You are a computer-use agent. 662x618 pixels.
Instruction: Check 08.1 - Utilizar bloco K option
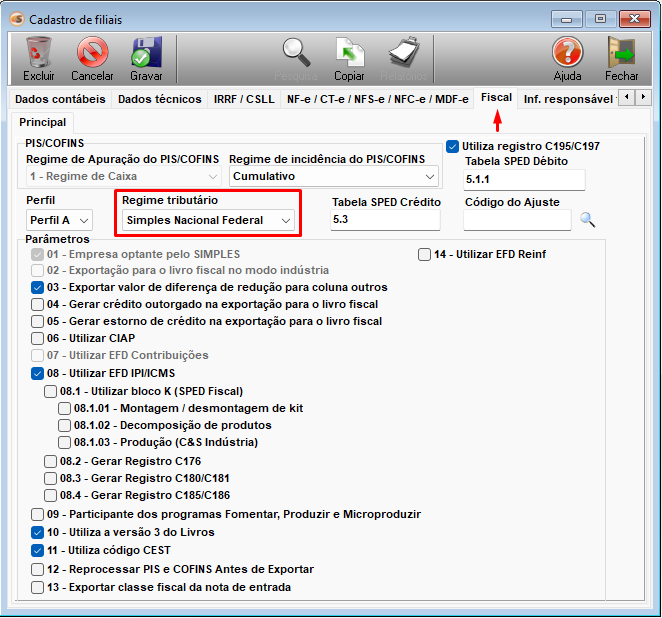click(x=51, y=391)
